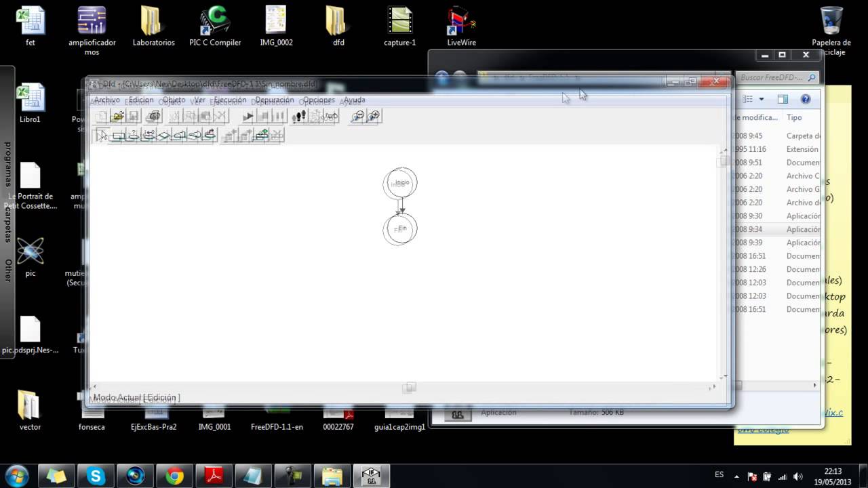Click the Zoom out magnifier icon
Image resolution: width=868 pixels, height=488 pixels.
click(357, 117)
